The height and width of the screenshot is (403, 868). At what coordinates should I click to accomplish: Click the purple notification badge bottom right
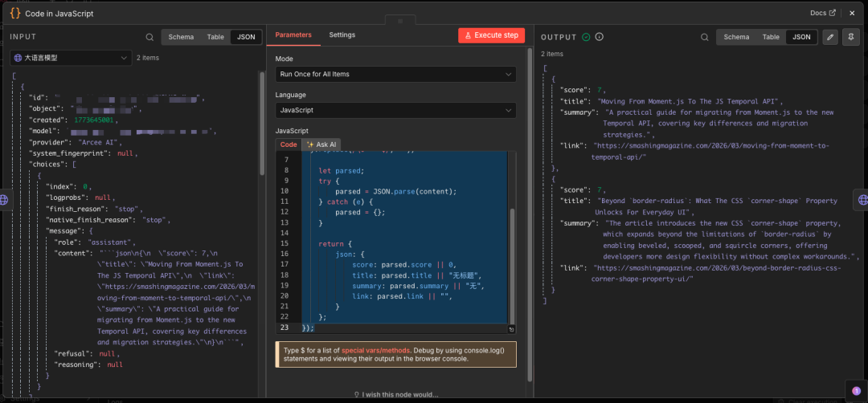pyautogui.click(x=856, y=390)
